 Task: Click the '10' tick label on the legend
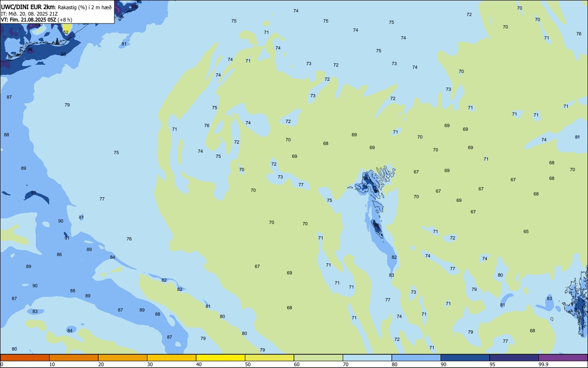(52, 364)
